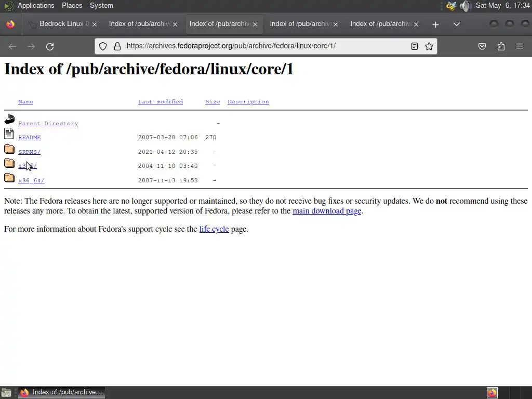Open the volume speaker tray icon
Screen dimensions: 532x399
point(465,6)
